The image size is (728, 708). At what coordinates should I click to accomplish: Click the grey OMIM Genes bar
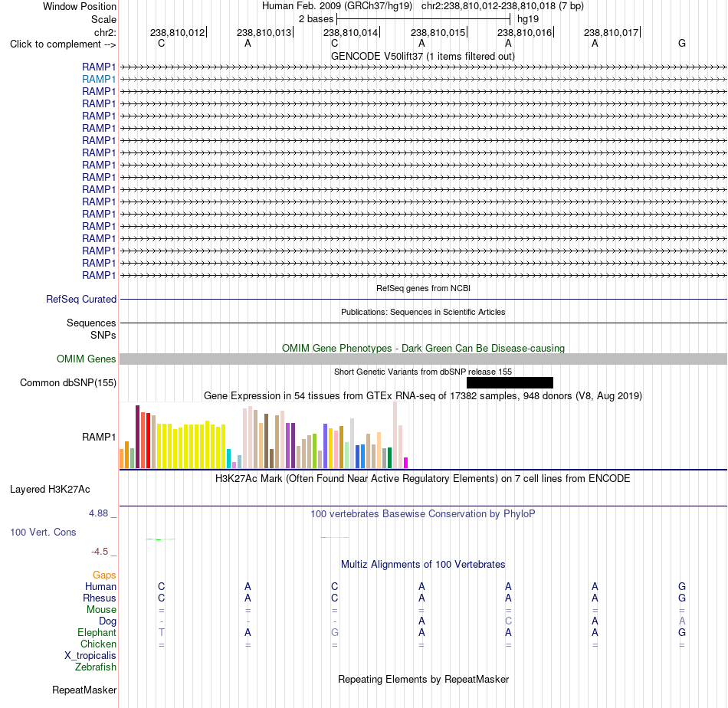(424, 359)
